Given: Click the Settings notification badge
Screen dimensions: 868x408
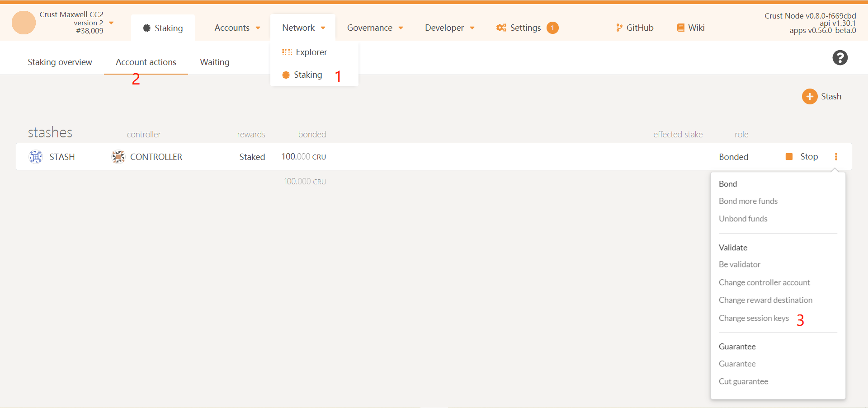Looking at the screenshot, I should [x=552, y=28].
